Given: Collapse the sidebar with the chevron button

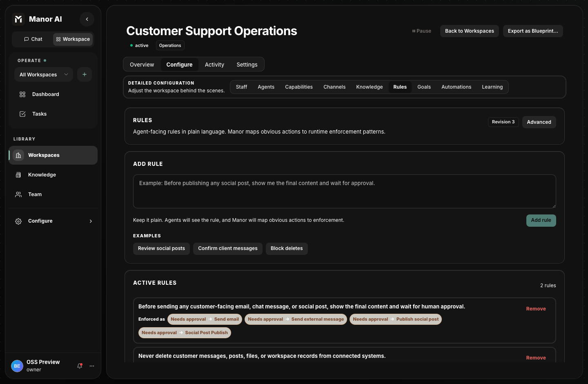Looking at the screenshot, I should [87, 19].
